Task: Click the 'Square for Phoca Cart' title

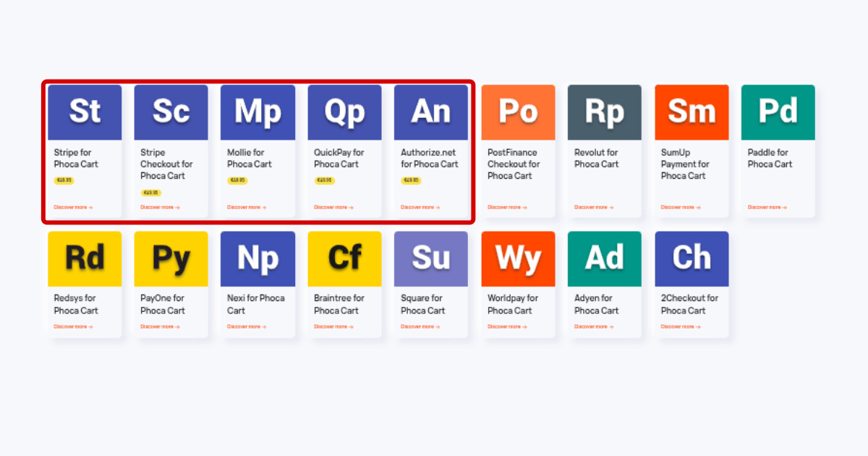Action: tap(423, 304)
